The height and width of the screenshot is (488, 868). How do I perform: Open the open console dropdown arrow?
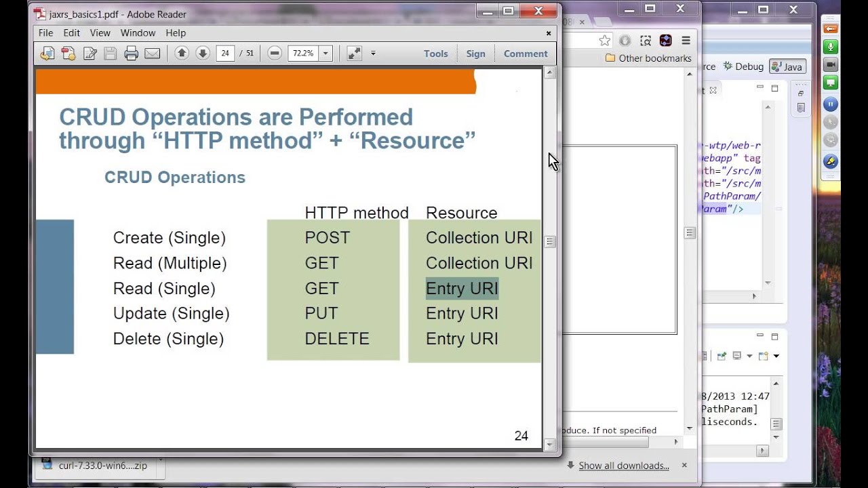point(776,356)
